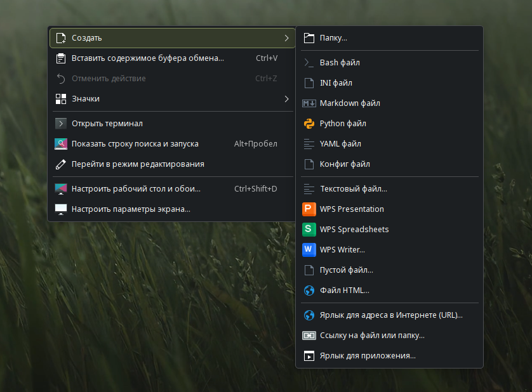The width and height of the screenshot is (532, 392).
Task: Click the Markdown file icon
Action: [x=309, y=103]
